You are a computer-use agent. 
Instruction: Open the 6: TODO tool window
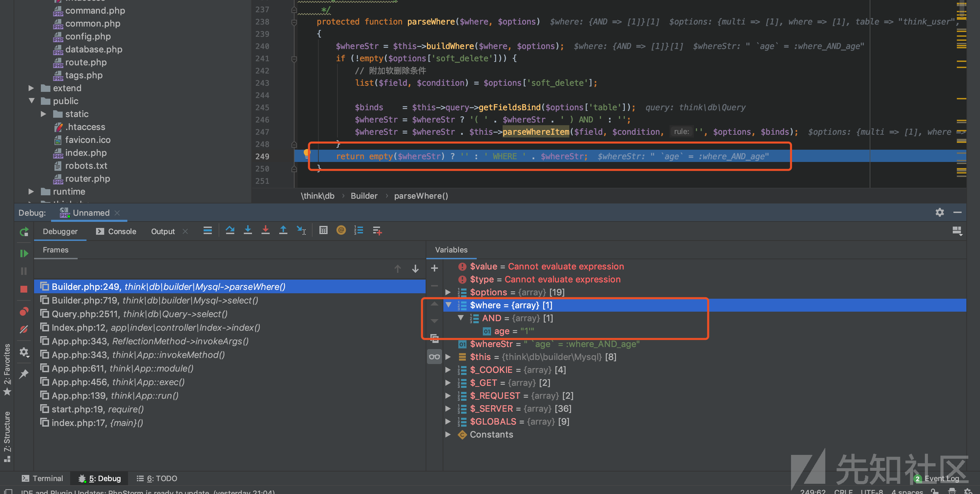(x=157, y=478)
